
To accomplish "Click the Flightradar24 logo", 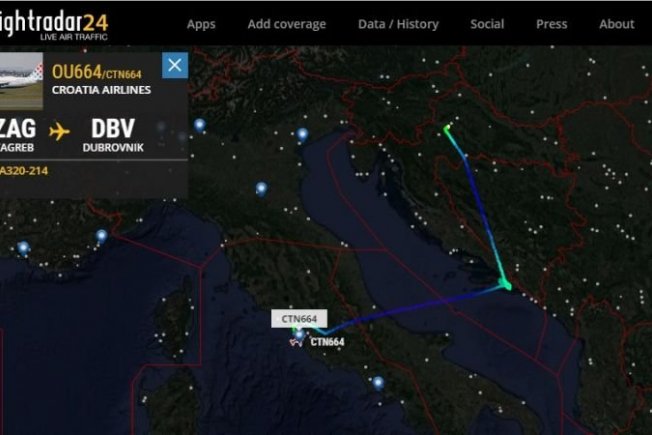I will [x=54, y=25].
